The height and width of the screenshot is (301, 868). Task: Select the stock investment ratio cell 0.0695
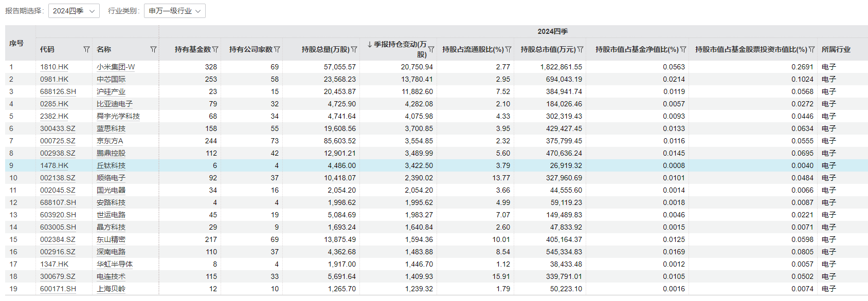803,153
